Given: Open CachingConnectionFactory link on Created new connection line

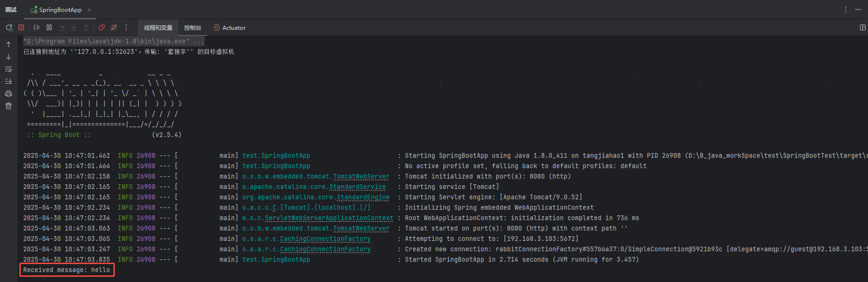Looking at the screenshot, I should 325,249.
